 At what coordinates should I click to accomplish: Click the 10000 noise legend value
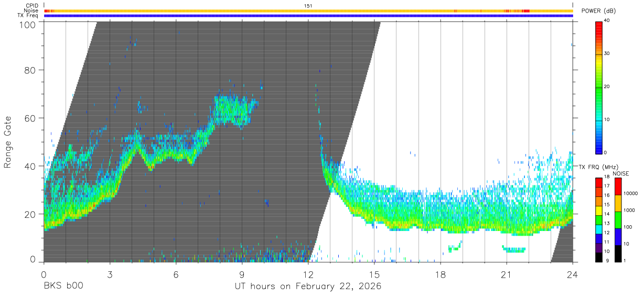point(630,193)
